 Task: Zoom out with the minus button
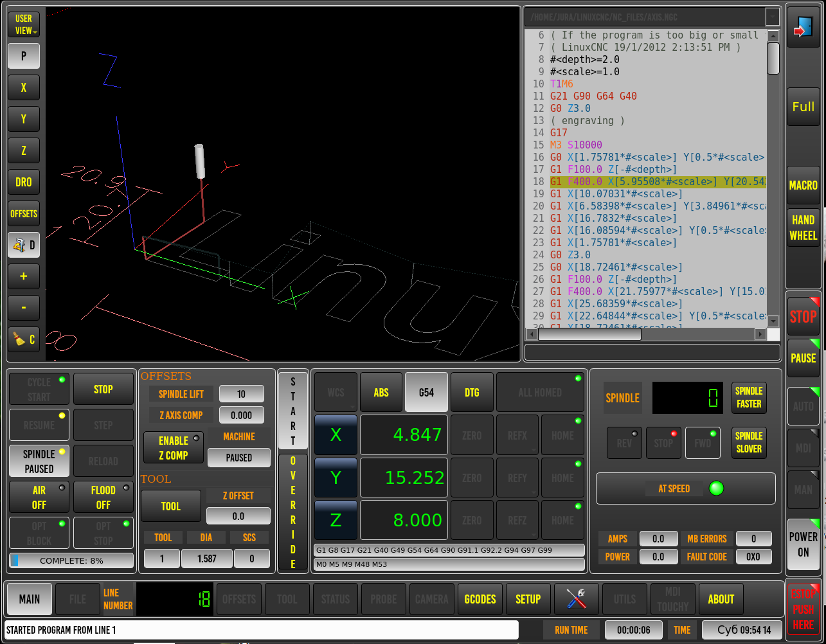pos(24,308)
